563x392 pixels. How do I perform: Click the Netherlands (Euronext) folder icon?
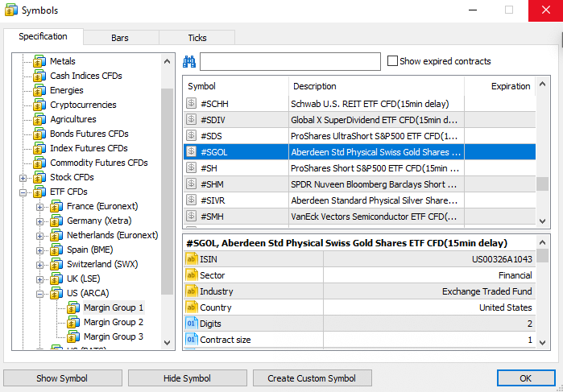click(x=56, y=236)
